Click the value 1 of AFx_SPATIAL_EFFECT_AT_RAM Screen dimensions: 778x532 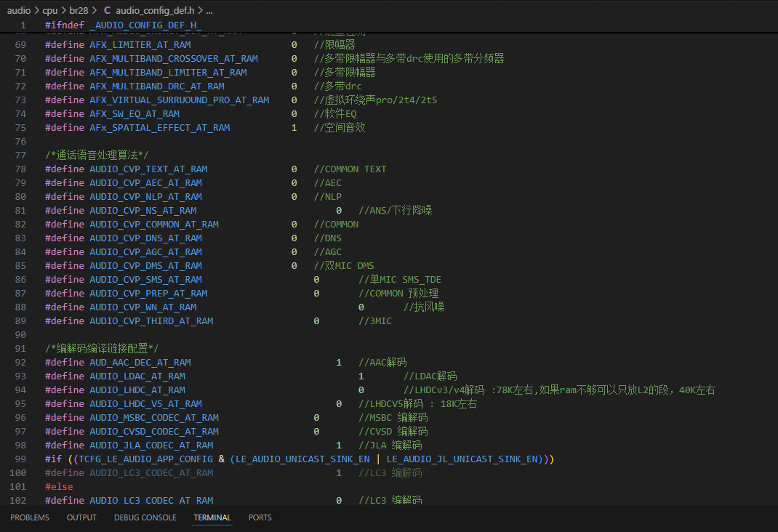pos(294,128)
